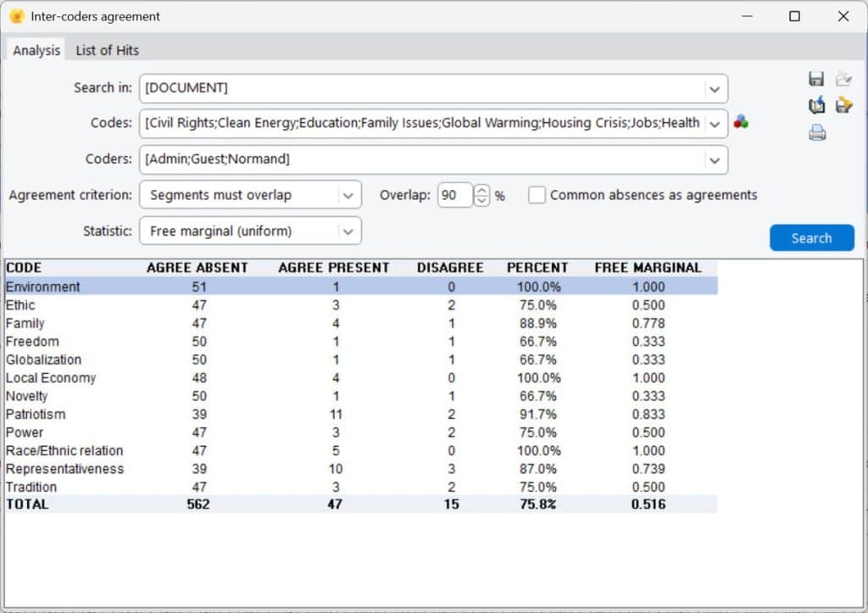The width and height of the screenshot is (868, 613).
Task: Click the colored balls icon beside Codes
Action: click(x=741, y=122)
